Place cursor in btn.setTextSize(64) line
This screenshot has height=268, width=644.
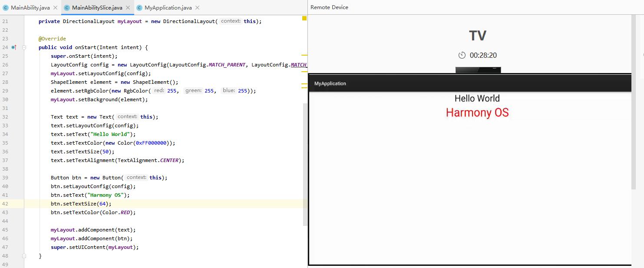(81, 204)
